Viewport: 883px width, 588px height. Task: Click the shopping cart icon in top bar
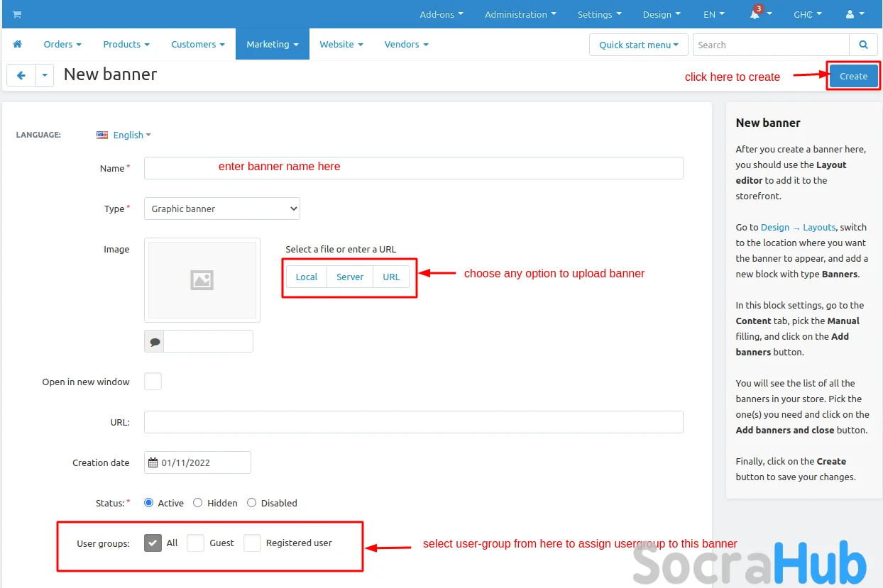point(17,14)
